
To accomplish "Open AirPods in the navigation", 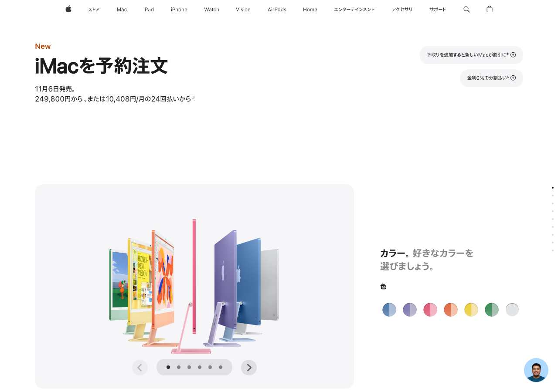I will [x=277, y=10].
